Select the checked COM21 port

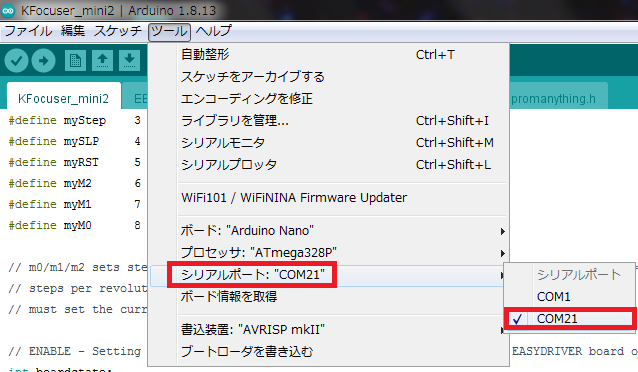pyautogui.click(x=570, y=319)
